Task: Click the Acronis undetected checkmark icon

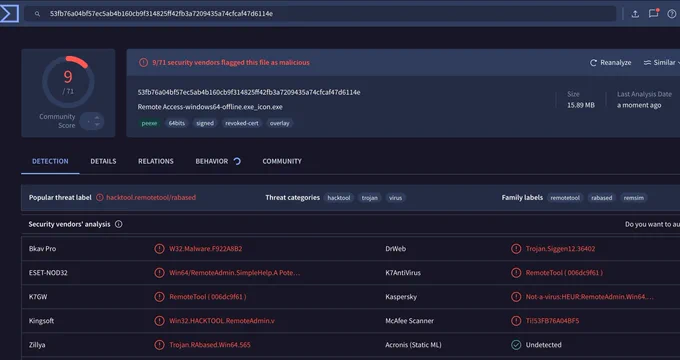Action: [x=516, y=345]
